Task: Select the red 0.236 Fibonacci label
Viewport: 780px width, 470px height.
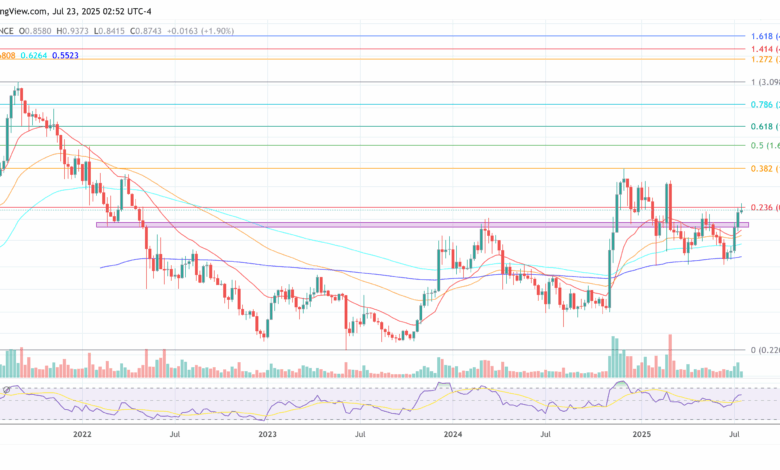Action: pos(764,208)
